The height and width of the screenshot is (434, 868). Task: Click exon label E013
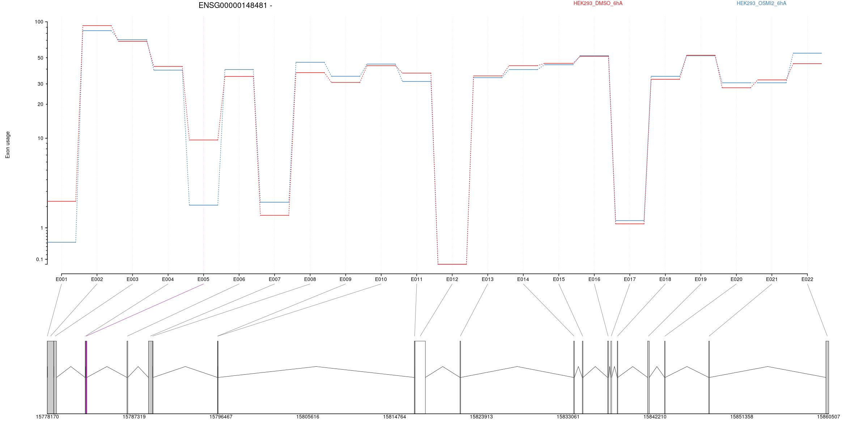(488, 279)
